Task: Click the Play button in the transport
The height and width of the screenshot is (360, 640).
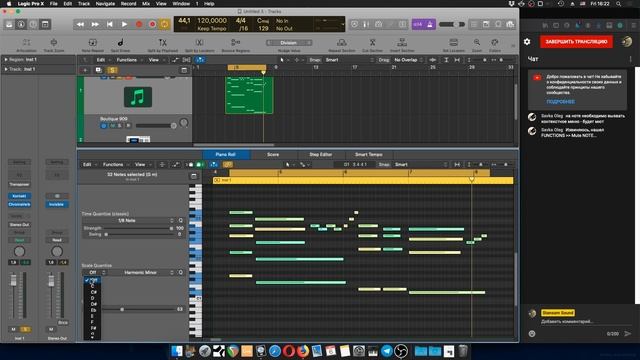Action: (x=124, y=24)
